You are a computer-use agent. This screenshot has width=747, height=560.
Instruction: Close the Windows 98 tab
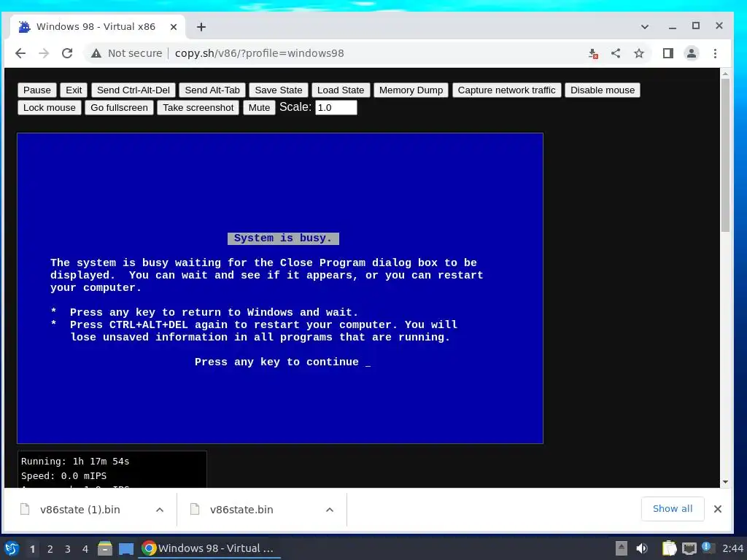pos(174,27)
